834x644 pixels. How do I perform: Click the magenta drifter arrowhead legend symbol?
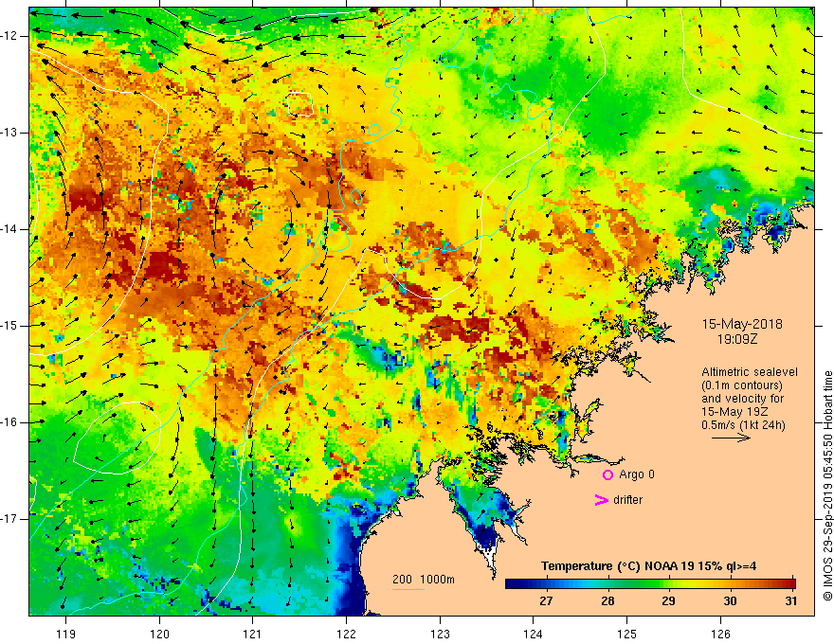(x=602, y=500)
